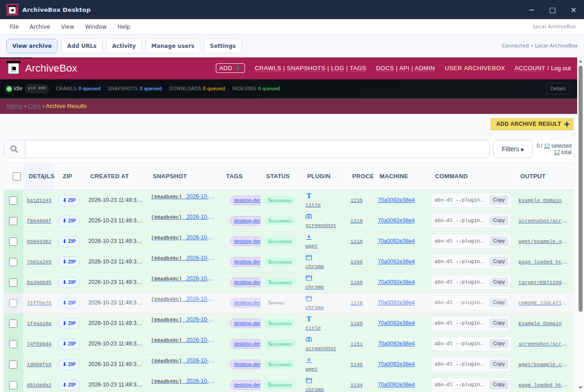Switch to the Add URLs tab
Image resolution: width=584 pixels, height=392 pixels.
pyautogui.click(x=82, y=46)
